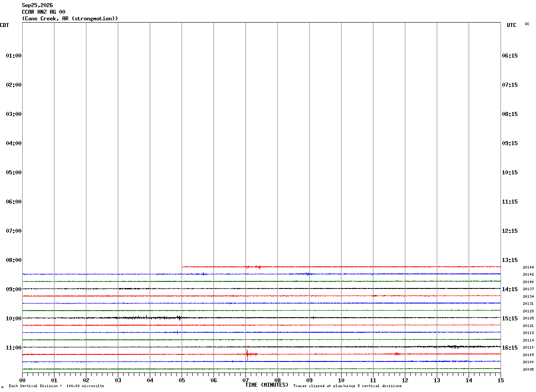
Task: Click the large red spike at minute 07
Action: [247, 354]
